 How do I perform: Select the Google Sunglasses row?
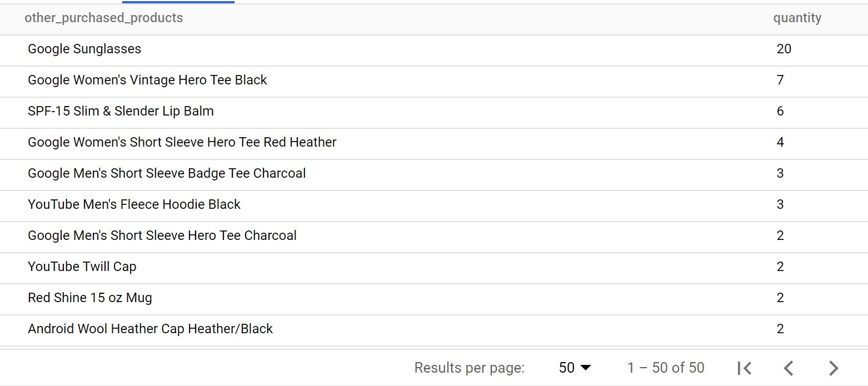(x=84, y=49)
